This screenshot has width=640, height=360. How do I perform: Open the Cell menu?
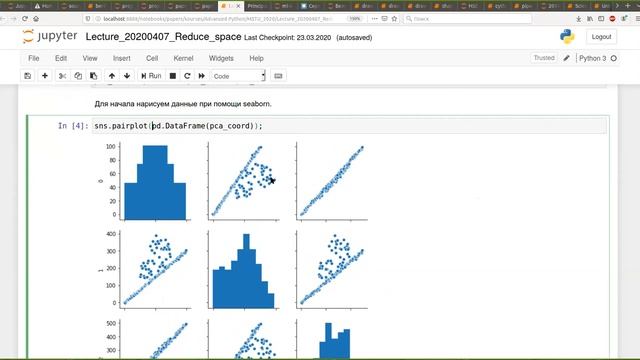coord(152,58)
